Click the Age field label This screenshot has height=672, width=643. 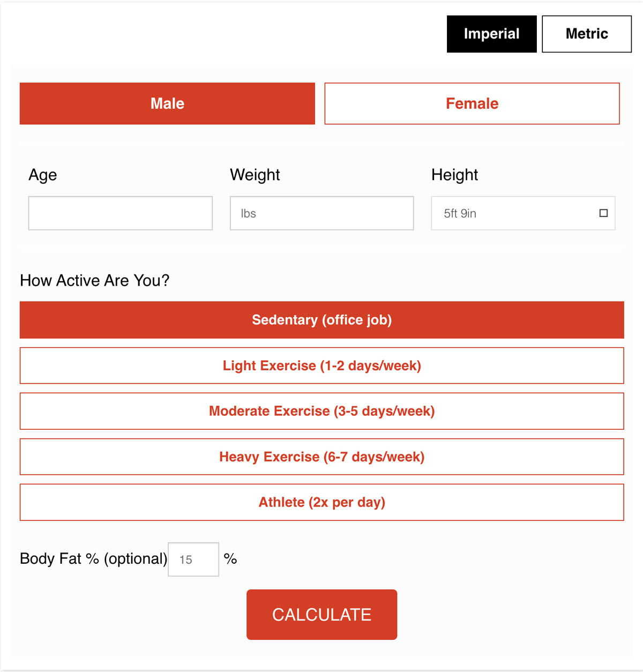click(x=42, y=175)
